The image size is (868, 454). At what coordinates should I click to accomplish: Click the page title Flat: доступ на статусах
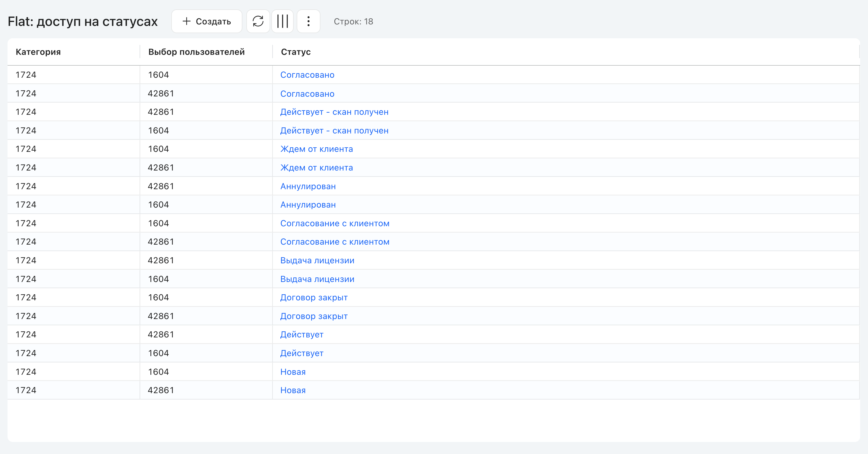tap(83, 22)
